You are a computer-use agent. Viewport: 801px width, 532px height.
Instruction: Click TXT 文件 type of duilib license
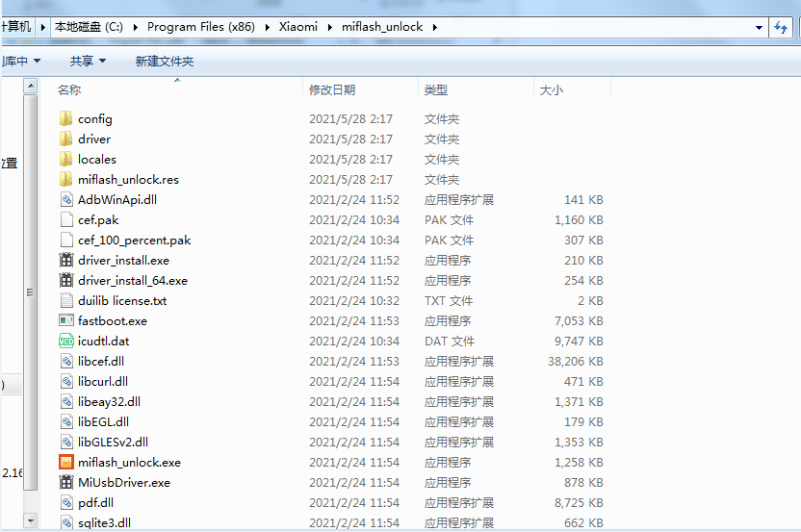449,301
